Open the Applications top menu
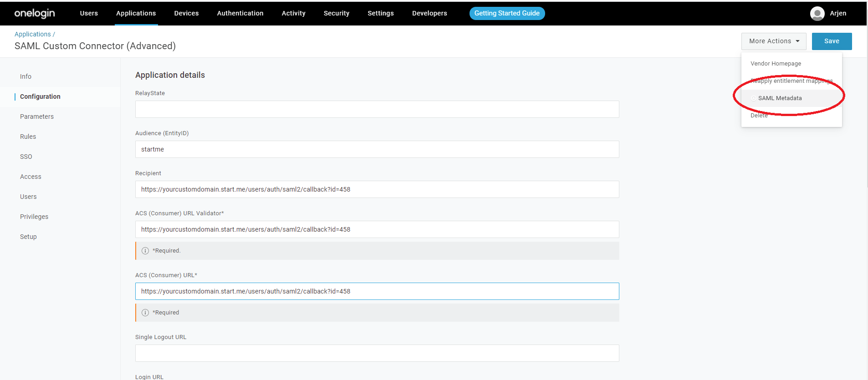Image resolution: width=868 pixels, height=380 pixels. [136, 13]
